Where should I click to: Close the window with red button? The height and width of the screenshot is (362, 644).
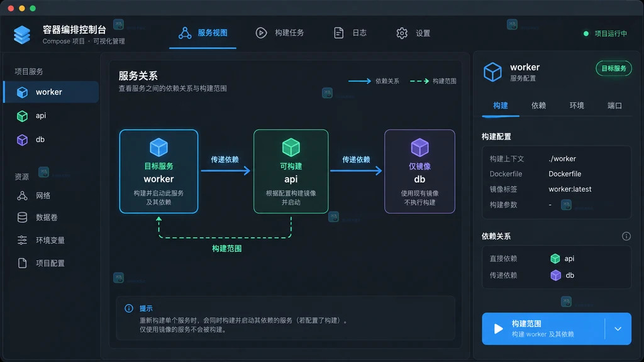click(11, 8)
